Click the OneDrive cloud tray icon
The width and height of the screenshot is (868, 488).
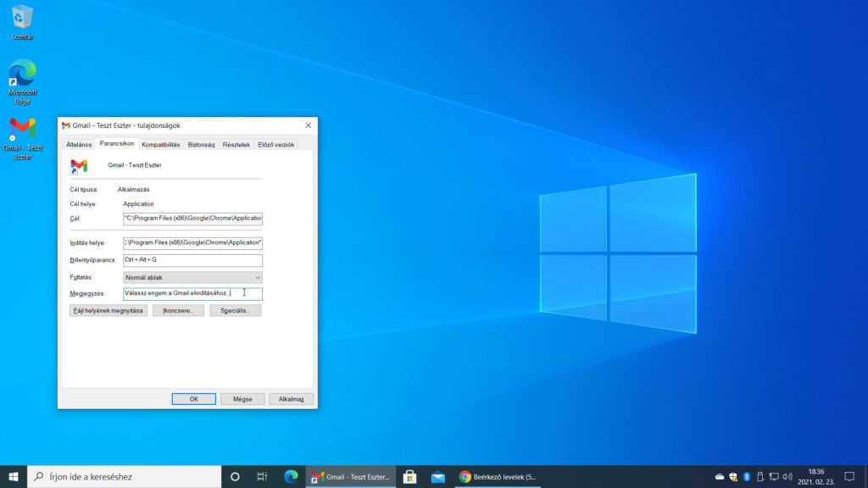coord(719,476)
